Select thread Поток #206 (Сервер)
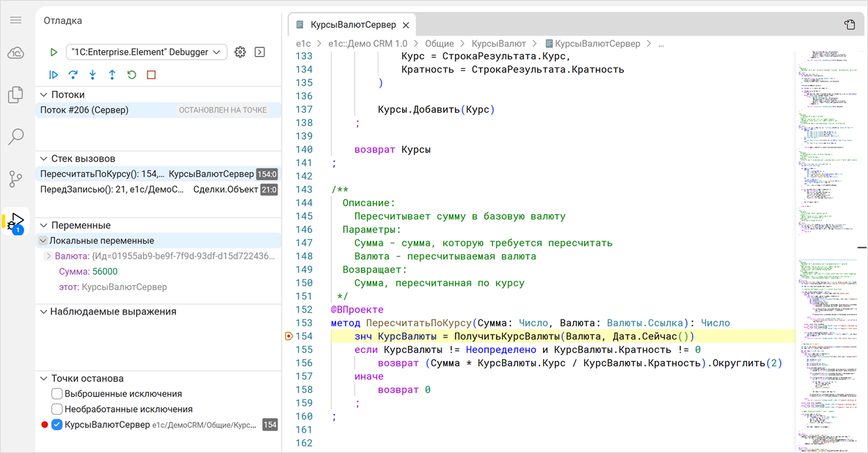The height and width of the screenshot is (453, 868). click(159, 110)
